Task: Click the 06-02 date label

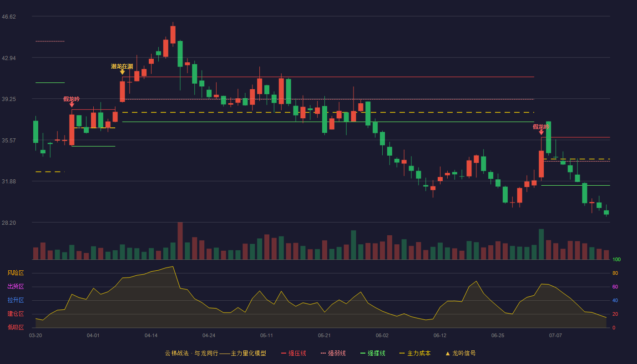Action: tap(382, 335)
